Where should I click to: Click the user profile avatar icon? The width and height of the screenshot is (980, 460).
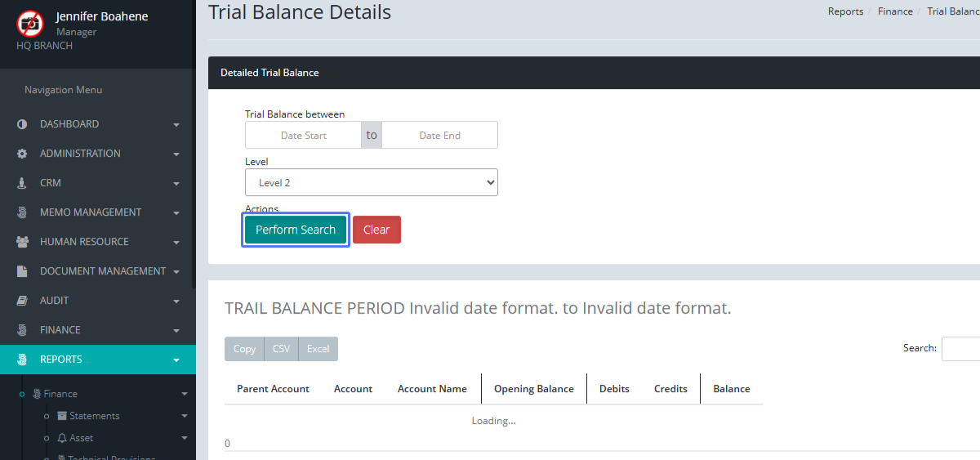30,24
